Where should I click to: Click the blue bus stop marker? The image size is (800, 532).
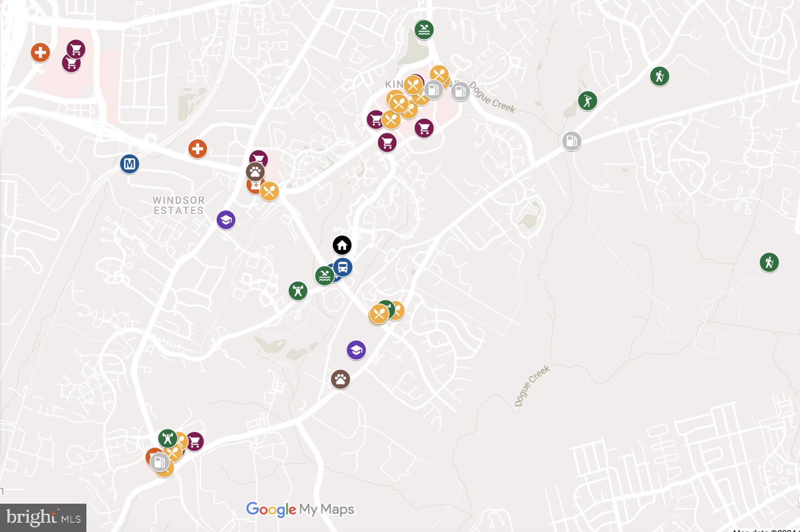pos(343,267)
